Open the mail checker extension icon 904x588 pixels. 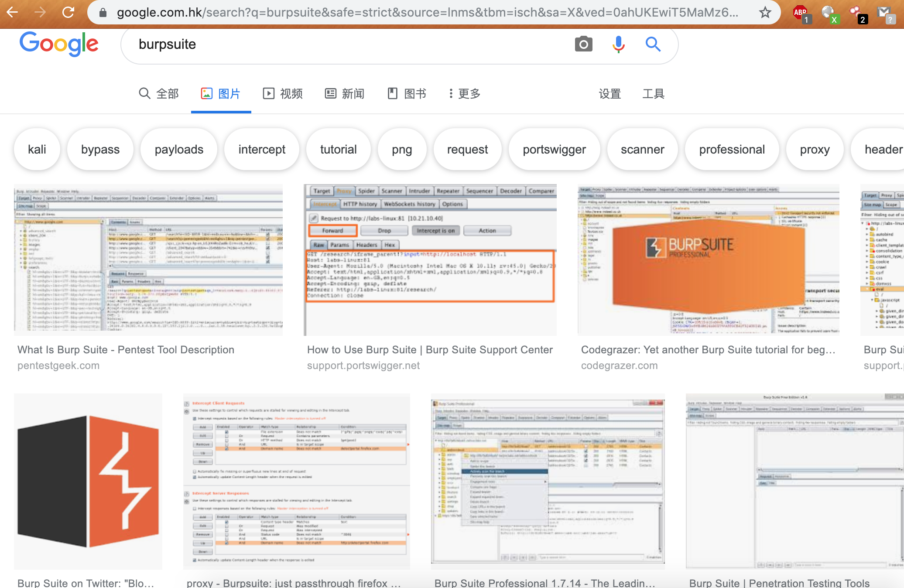click(885, 14)
